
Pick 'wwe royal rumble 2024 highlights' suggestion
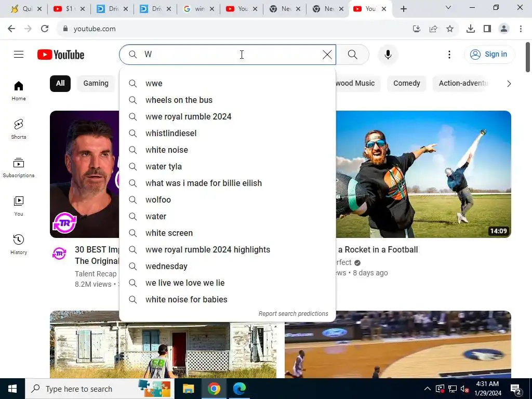(x=228, y=250)
